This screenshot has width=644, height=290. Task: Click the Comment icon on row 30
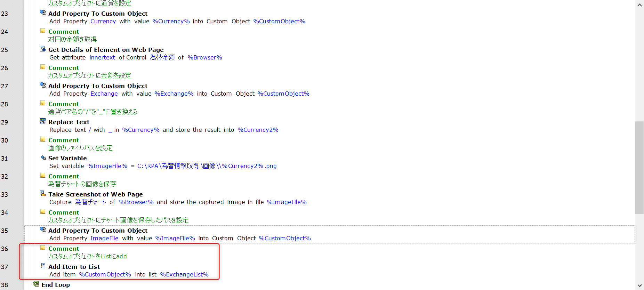click(x=43, y=139)
